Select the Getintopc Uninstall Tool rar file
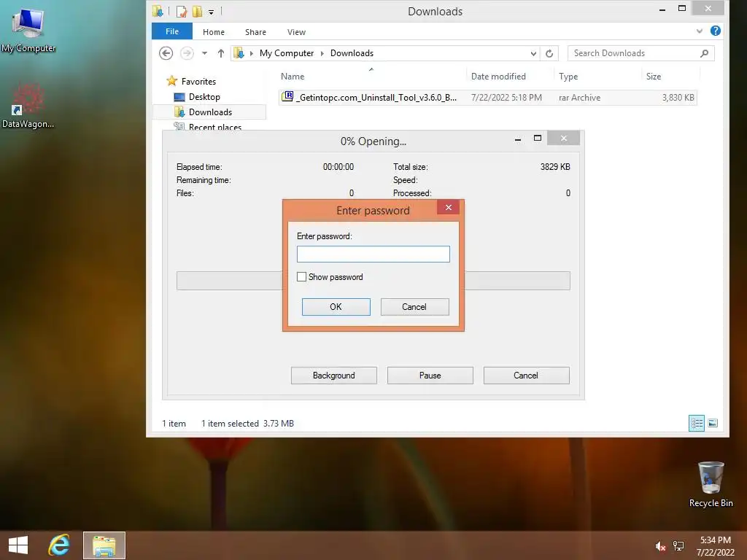747x560 pixels. (x=487, y=98)
